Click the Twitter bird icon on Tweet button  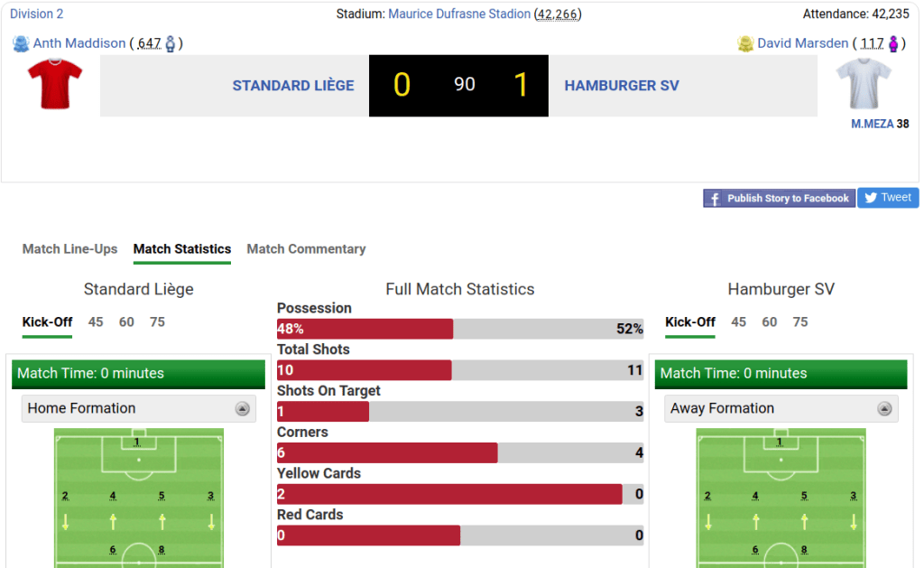(x=871, y=198)
